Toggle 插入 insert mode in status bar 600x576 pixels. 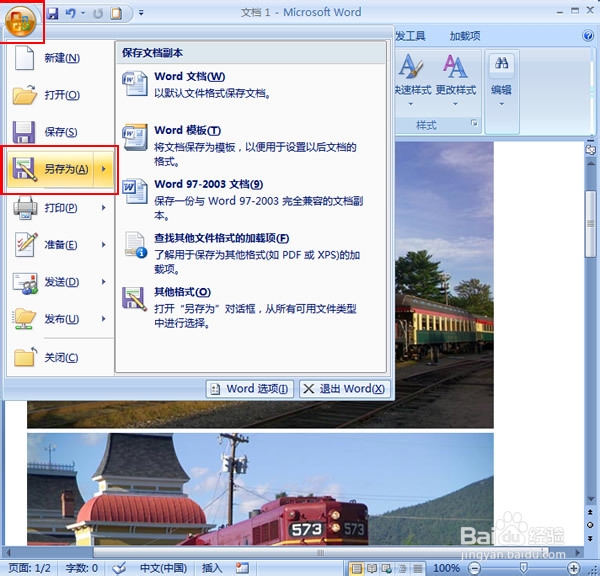(x=212, y=568)
